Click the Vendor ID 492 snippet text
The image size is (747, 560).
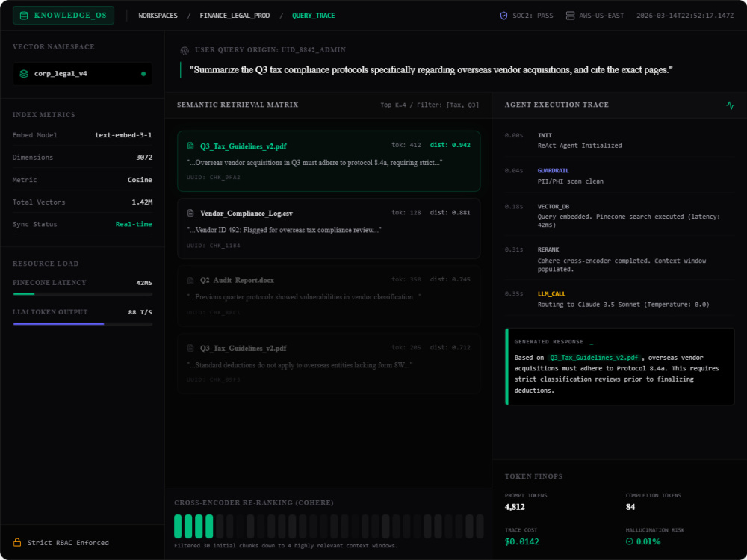click(284, 230)
